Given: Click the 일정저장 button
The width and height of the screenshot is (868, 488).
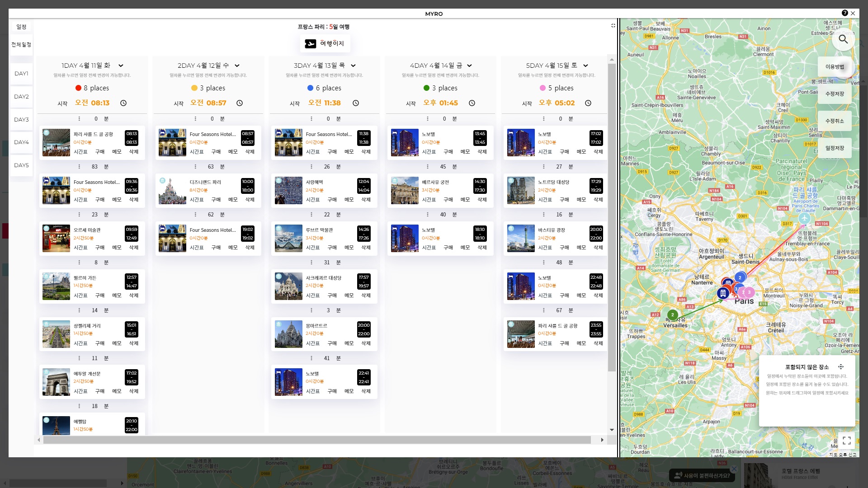Looking at the screenshot, I should [x=835, y=148].
